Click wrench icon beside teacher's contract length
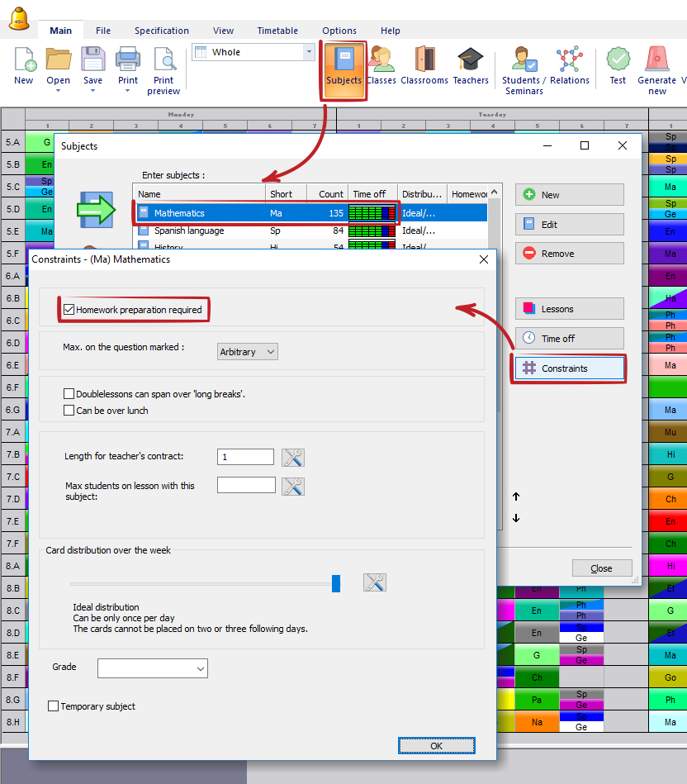687x784 pixels. pyautogui.click(x=293, y=458)
